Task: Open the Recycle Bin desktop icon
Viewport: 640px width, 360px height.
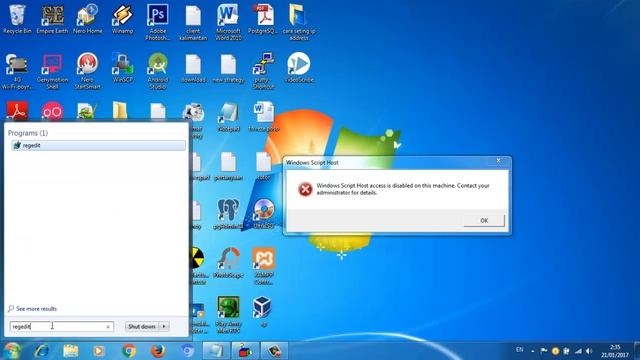Action: tap(17, 19)
